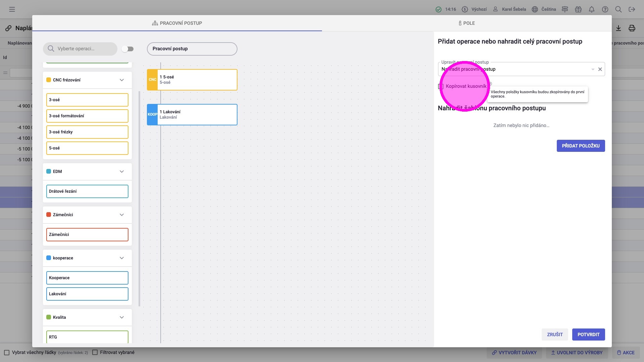Enable Filtrovat vybrané checkbox
644x362 pixels.
pyautogui.click(x=95, y=352)
